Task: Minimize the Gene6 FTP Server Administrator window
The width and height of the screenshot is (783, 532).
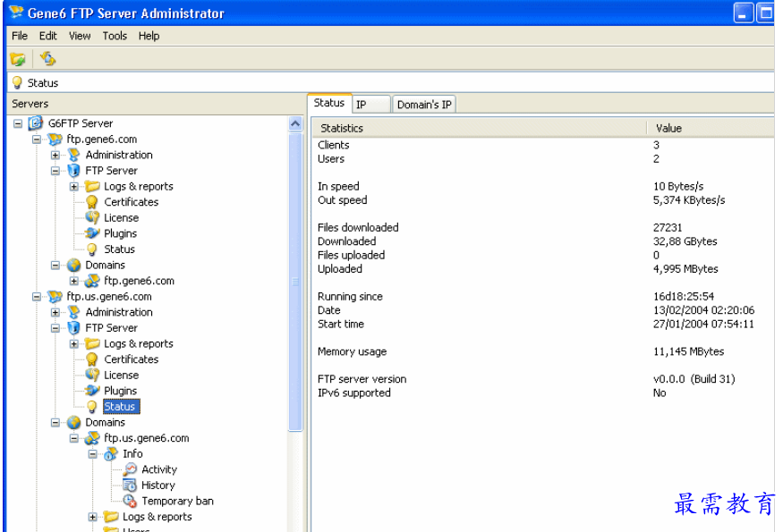Action: coord(743,13)
